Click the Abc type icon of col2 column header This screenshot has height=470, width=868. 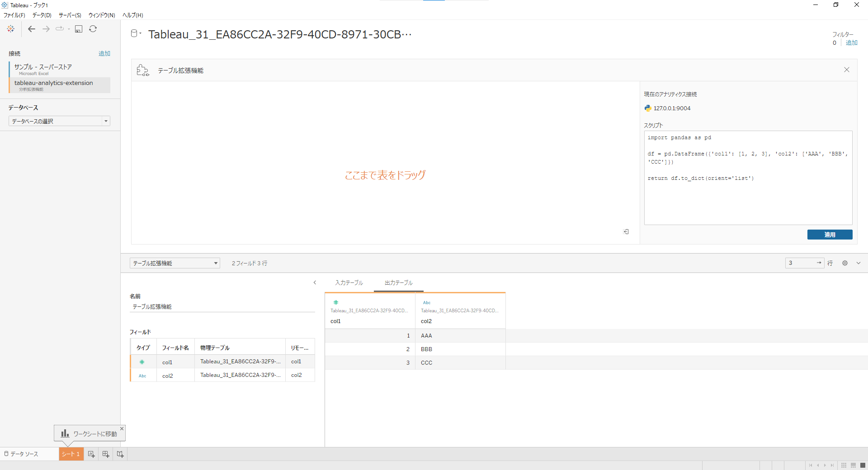point(427,303)
